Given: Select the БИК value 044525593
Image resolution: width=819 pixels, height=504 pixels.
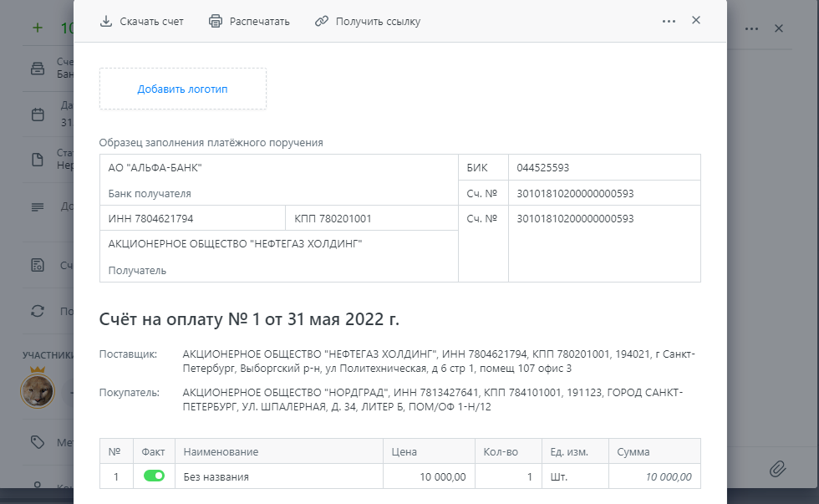Looking at the screenshot, I should coord(543,168).
